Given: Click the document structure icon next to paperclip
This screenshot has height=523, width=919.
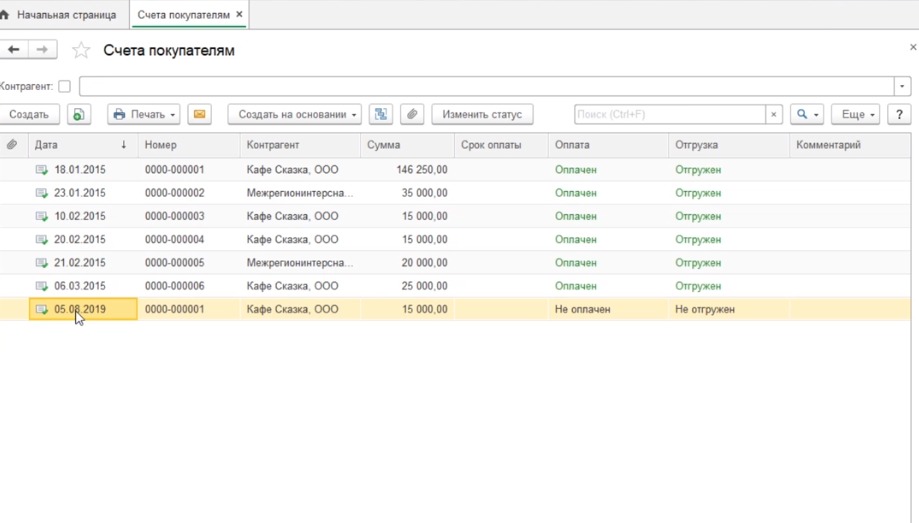Looking at the screenshot, I should tap(380, 115).
